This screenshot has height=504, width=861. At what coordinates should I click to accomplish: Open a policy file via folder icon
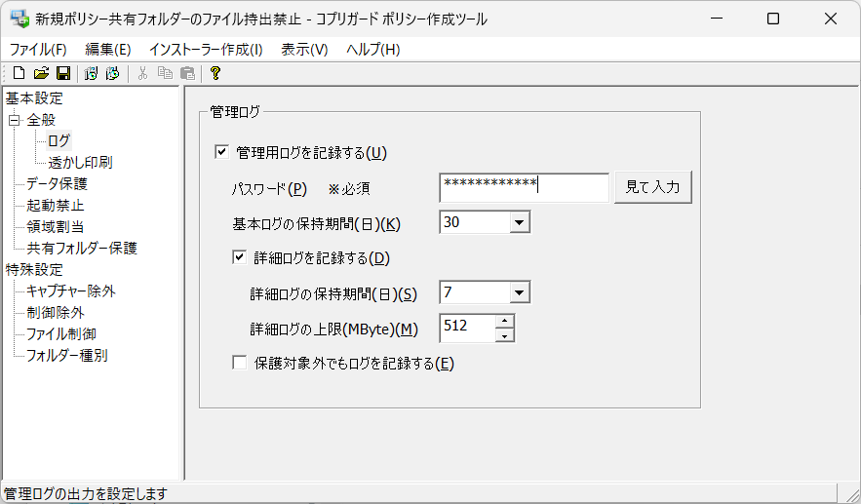(x=41, y=73)
